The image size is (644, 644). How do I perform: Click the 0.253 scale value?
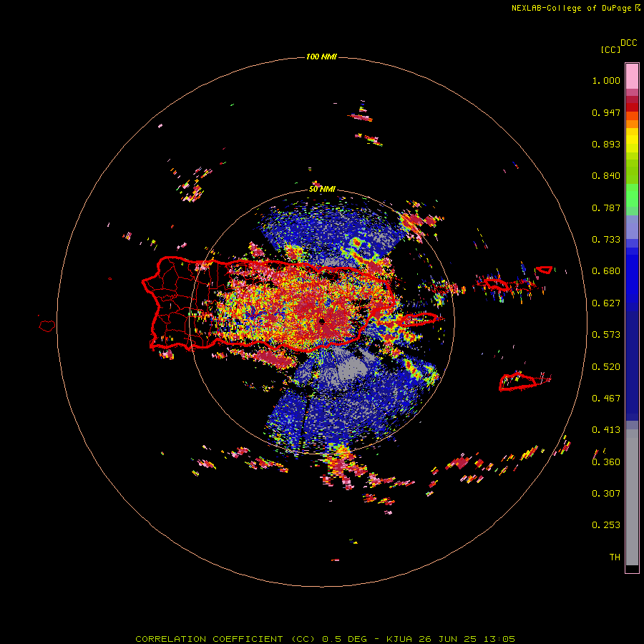(606, 525)
